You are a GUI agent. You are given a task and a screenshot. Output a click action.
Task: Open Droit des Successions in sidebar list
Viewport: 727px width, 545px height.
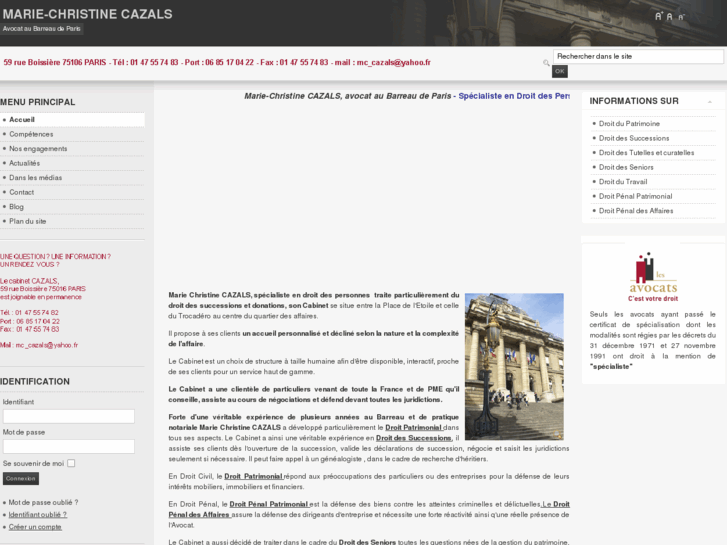[634, 138]
